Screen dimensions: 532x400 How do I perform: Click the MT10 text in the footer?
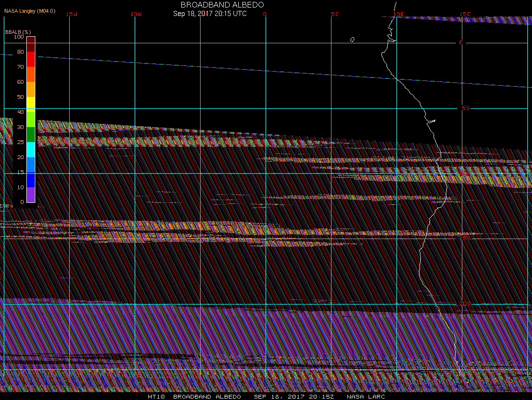(x=156, y=397)
